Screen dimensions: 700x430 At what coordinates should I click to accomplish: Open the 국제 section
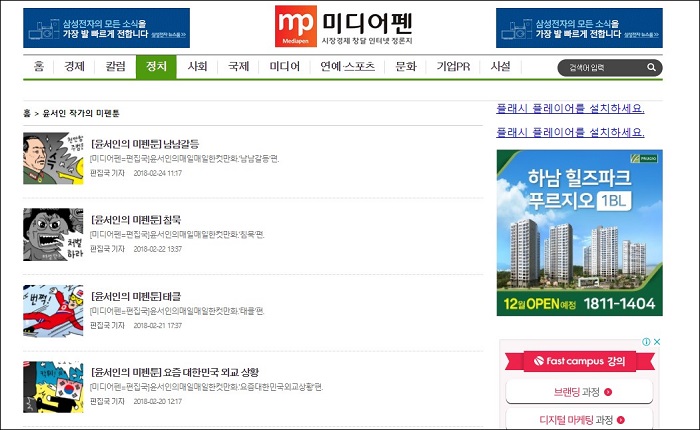(x=238, y=67)
